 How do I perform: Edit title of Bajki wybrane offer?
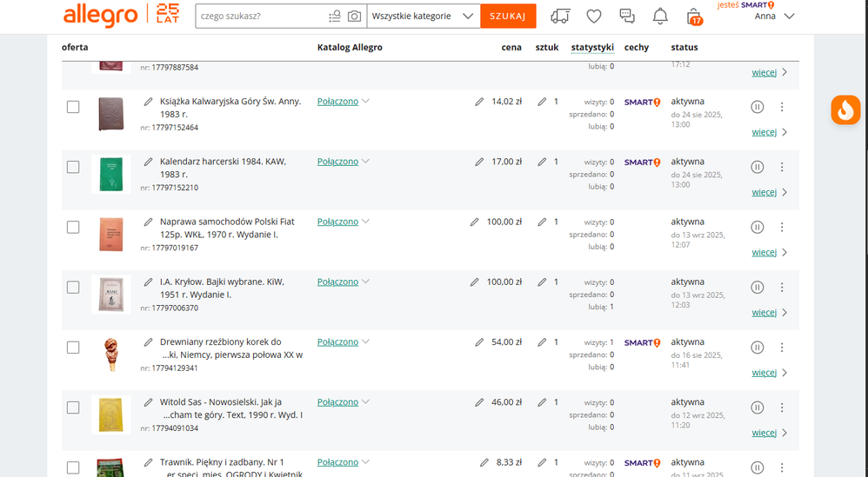(148, 282)
